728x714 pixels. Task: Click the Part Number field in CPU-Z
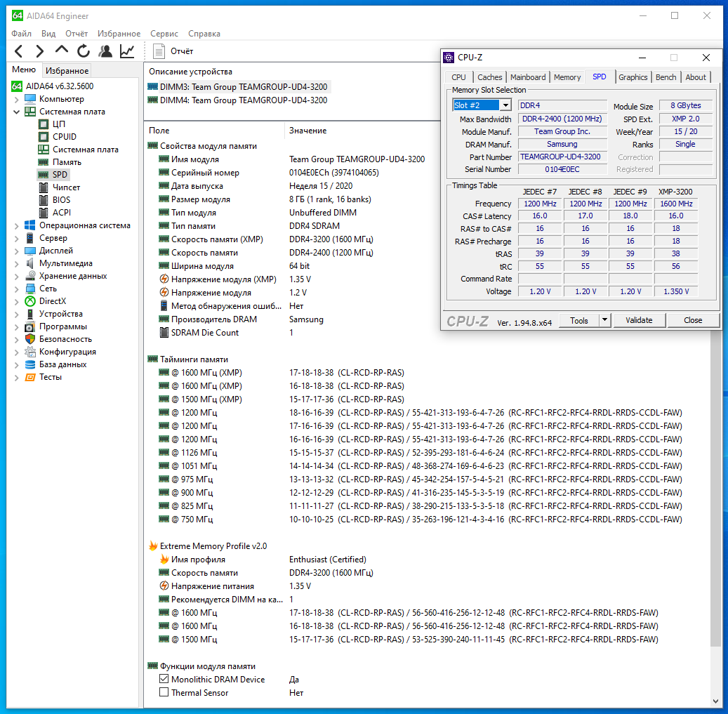pos(562,157)
